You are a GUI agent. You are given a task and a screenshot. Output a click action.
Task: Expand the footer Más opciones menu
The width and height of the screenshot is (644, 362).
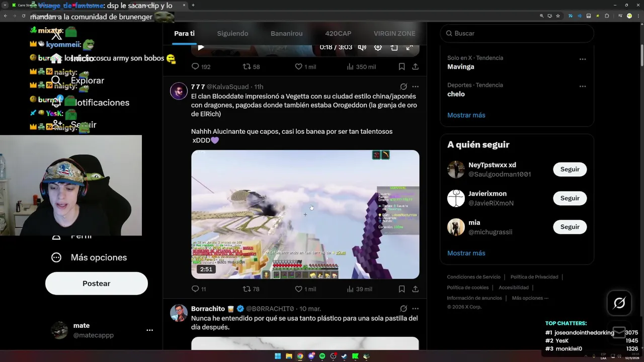click(x=530, y=298)
